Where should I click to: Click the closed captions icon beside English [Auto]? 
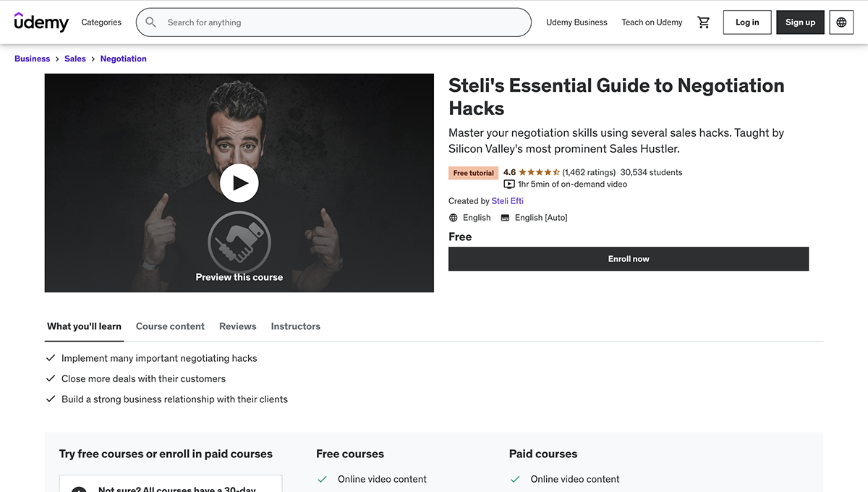point(505,217)
